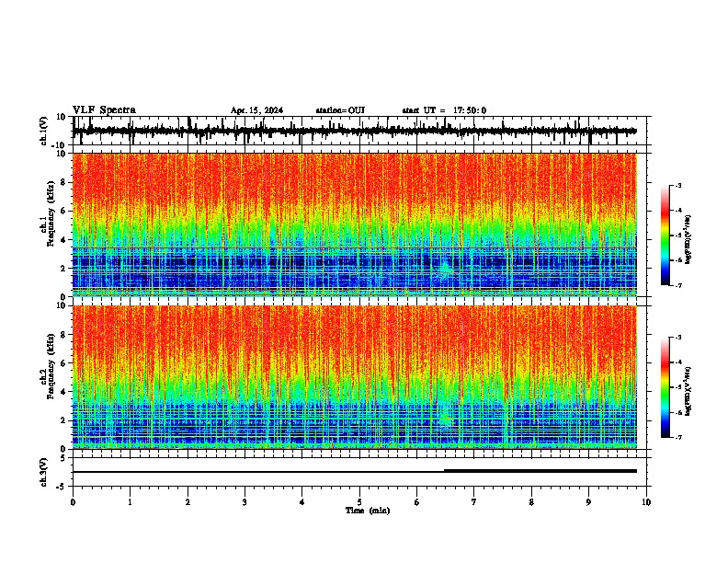This screenshot has width=728, height=563.
Task: Click time axis tick label "5"
Action: pos(359,502)
